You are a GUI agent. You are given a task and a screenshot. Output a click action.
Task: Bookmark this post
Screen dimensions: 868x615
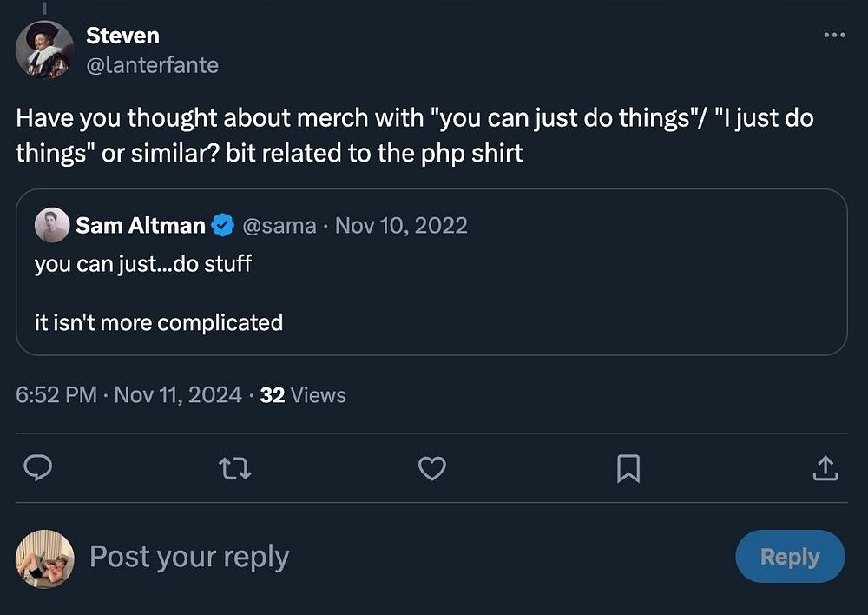tap(628, 469)
